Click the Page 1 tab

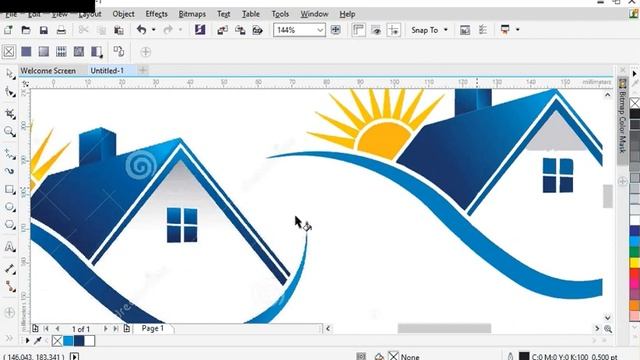coord(153,328)
